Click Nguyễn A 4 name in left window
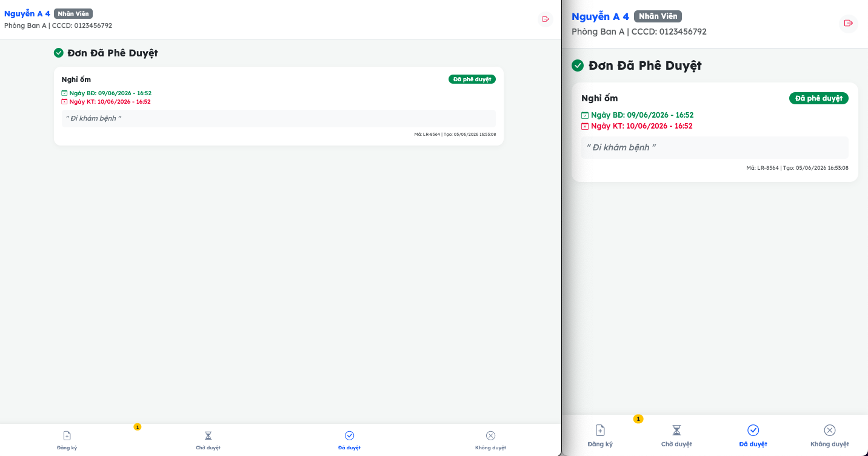The image size is (868, 456). (27, 13)
